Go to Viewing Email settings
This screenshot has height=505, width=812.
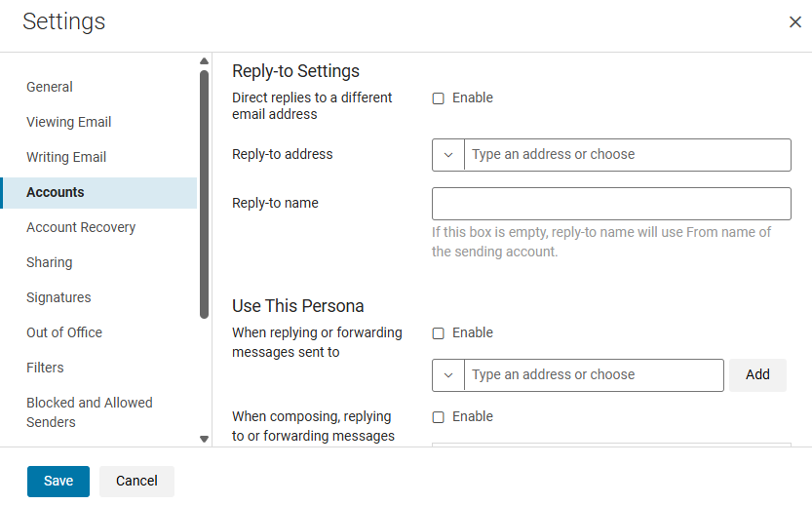click(x=69, y=122)
